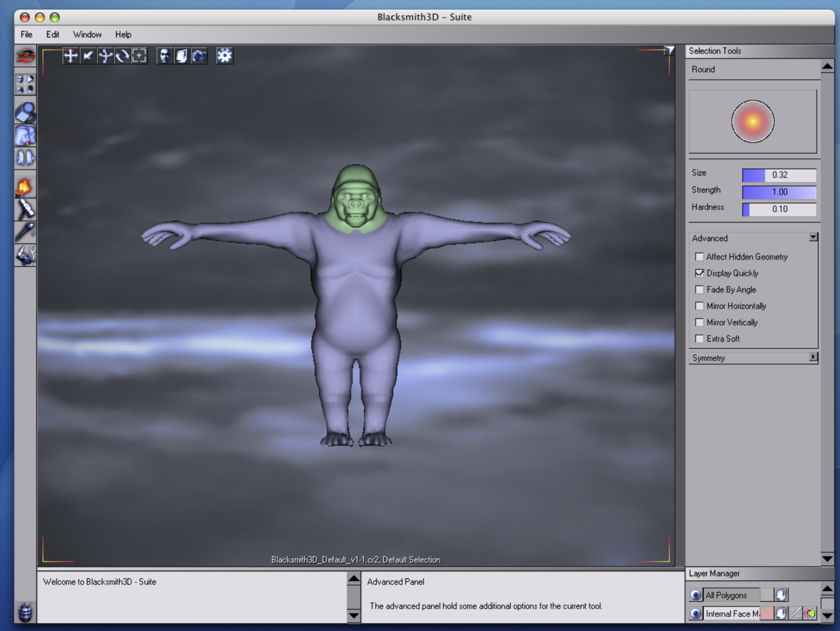This screenshot has height=631, width=840.
Task: Open settings via the gear icon
Action: 224,56
